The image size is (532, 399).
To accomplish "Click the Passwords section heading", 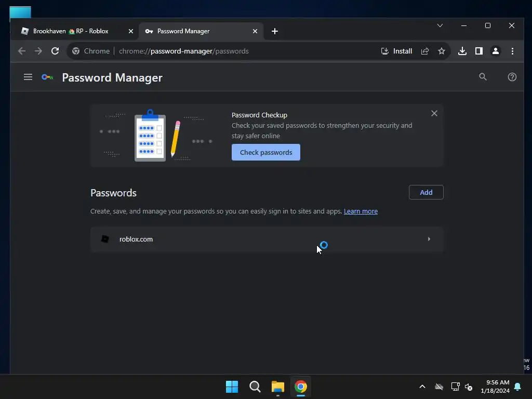I will pos(113,193).
